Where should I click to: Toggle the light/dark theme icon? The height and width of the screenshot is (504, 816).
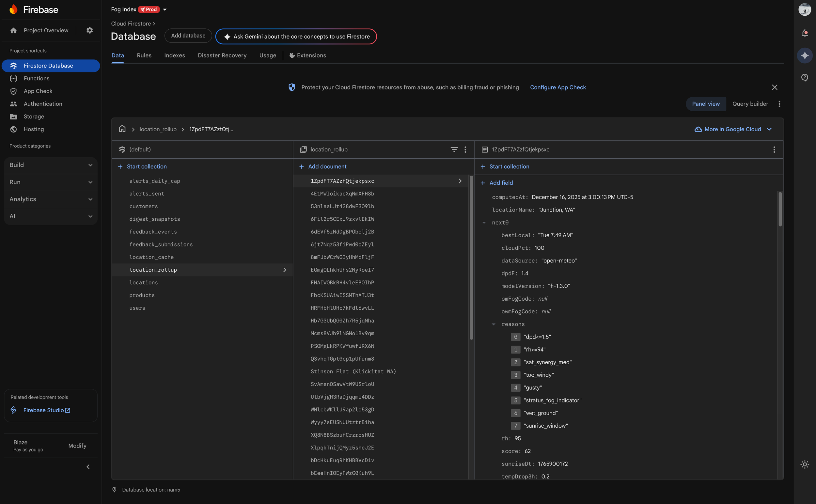[x=805, y=464]
